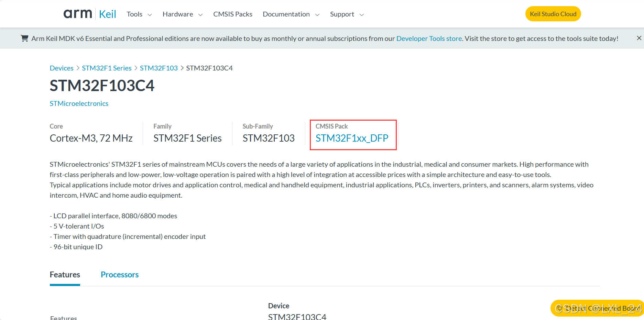Viewport: 644px width, 320px height.
Task: Click the LCD parallel interface feature line
Action: coord(113,216)
